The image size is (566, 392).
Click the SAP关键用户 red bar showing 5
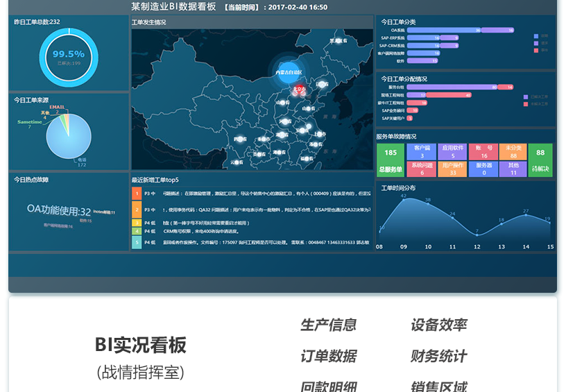pyautogui.click(x=410, y=118)
